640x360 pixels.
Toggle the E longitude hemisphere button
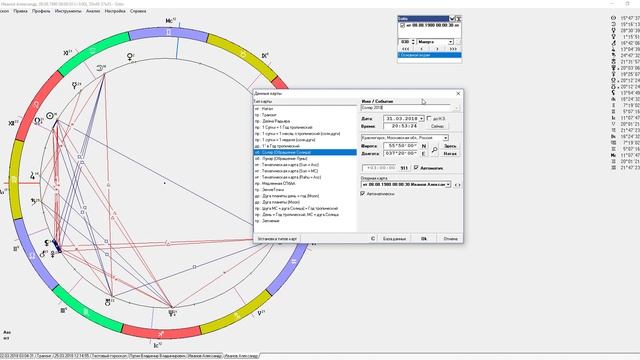pyautogui.click(x=424, y=153)
